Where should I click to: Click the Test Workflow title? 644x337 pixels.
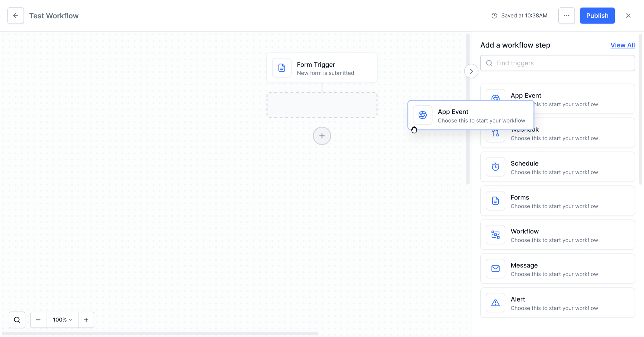(54, 16)
